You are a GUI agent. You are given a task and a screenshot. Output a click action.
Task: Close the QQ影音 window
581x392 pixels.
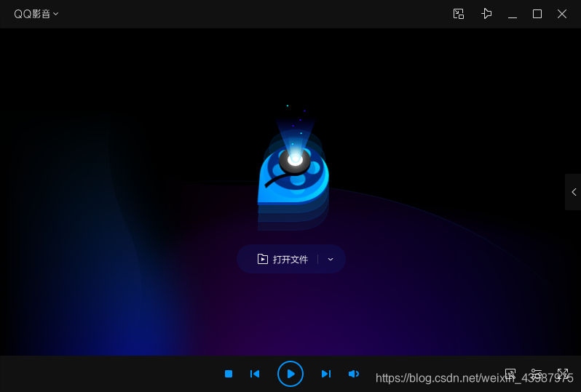tap(562, 14)
